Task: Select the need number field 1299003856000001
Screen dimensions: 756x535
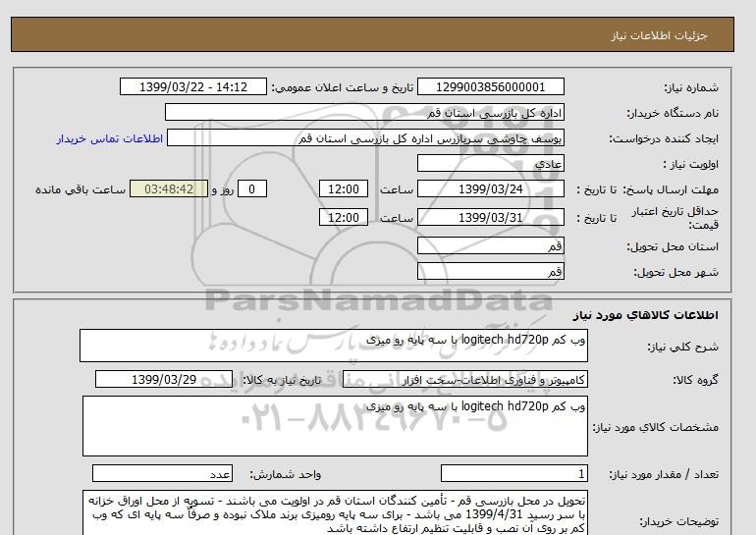Action: 490,86
